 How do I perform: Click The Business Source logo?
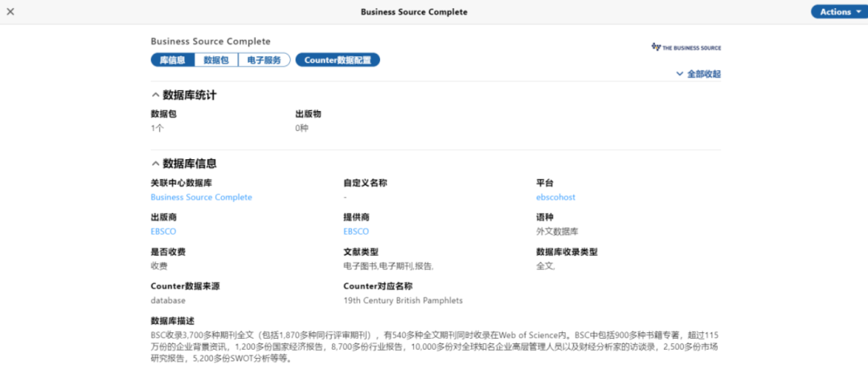[x=686, y=47]
